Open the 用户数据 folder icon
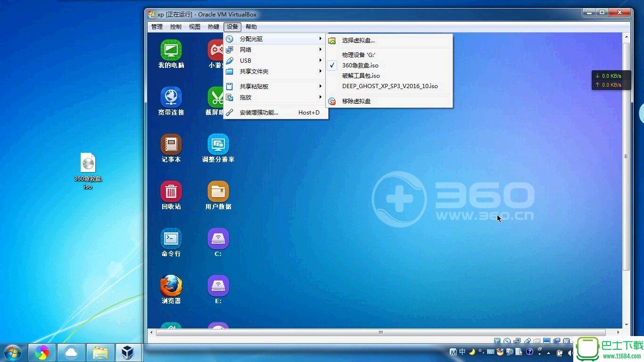This screenshot has height=362, width=644. point(218,196)
